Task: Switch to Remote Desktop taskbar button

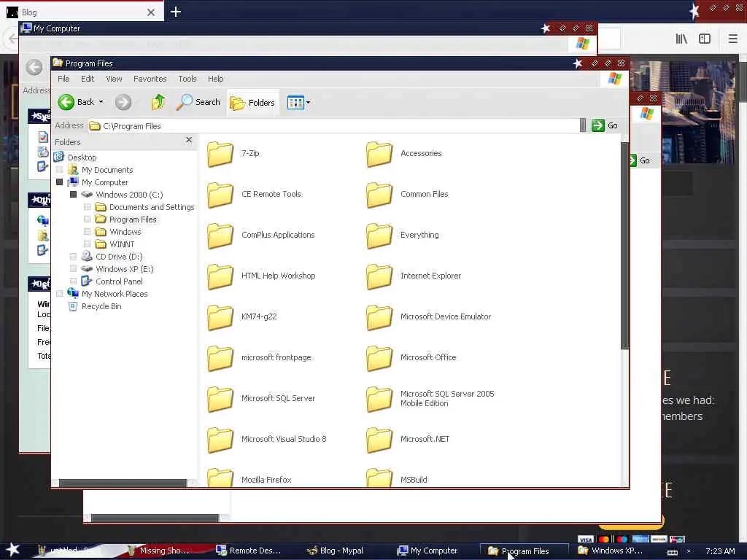Action: (248, 551)
